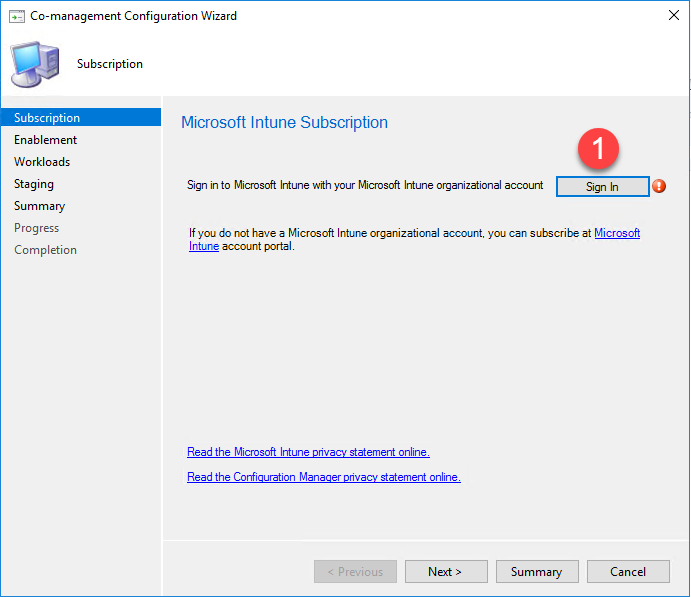Viewport: 691px width, 597px height.
Task: Open the Configuration Manager privacy statement link
Action: coord(324,477)
